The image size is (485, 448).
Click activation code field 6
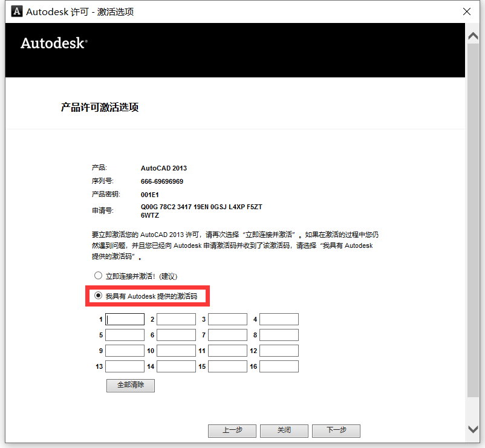click(x=176, y=335)
